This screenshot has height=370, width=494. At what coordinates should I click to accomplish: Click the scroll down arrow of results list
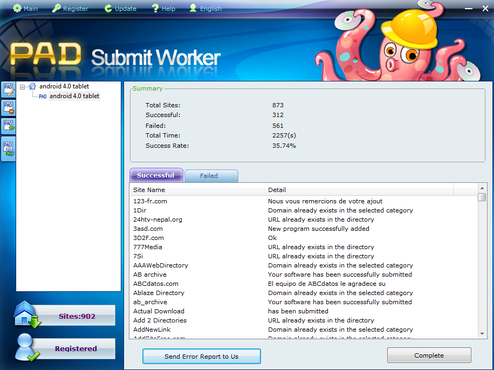(482, 333)
